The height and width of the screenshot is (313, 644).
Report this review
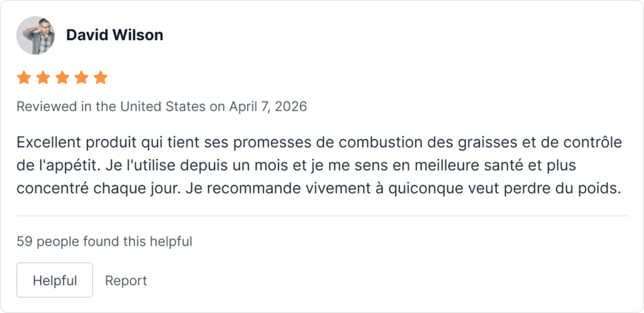(126, 280)
